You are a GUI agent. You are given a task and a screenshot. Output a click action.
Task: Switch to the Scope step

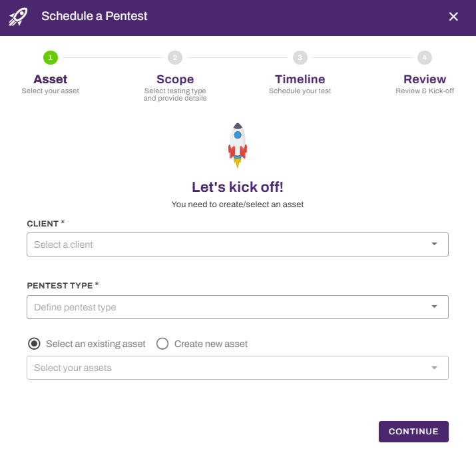point(175,79)
